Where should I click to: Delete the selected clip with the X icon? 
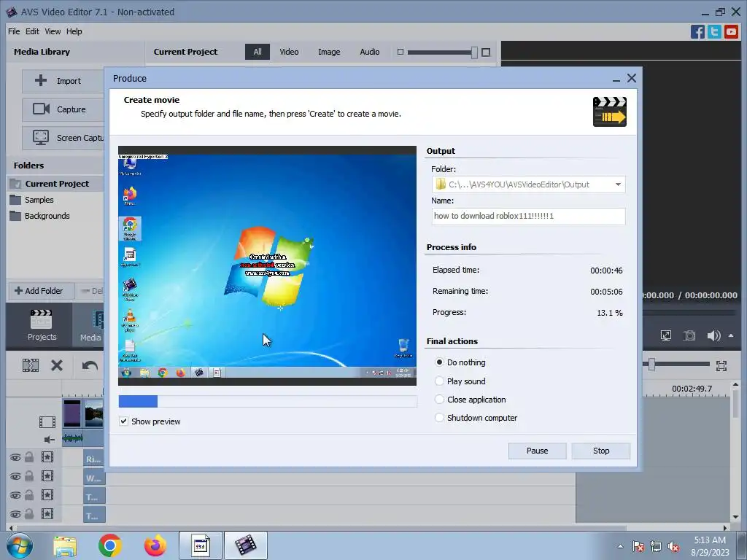tap(57, 365)
